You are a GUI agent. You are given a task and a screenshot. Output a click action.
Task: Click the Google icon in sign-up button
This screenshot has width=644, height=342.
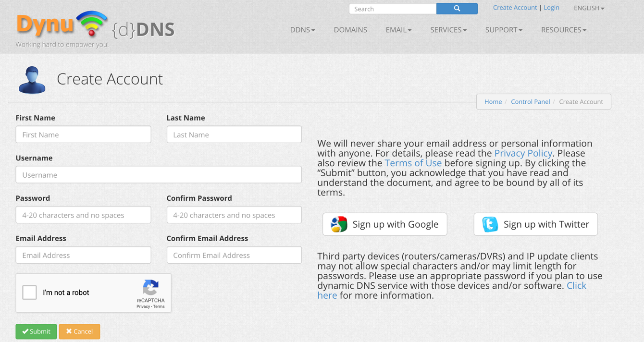339,224
